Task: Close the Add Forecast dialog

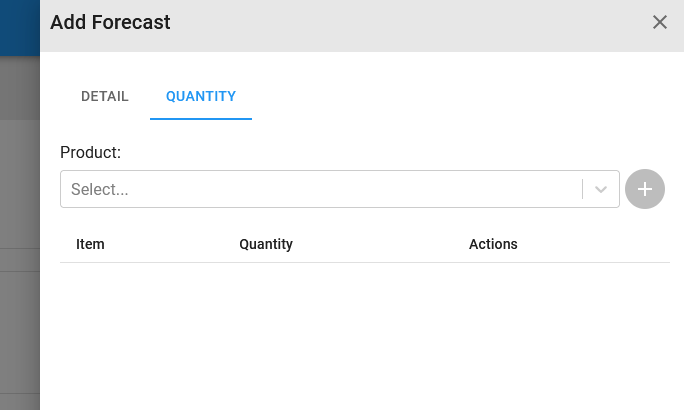Action: pos(660,22)
